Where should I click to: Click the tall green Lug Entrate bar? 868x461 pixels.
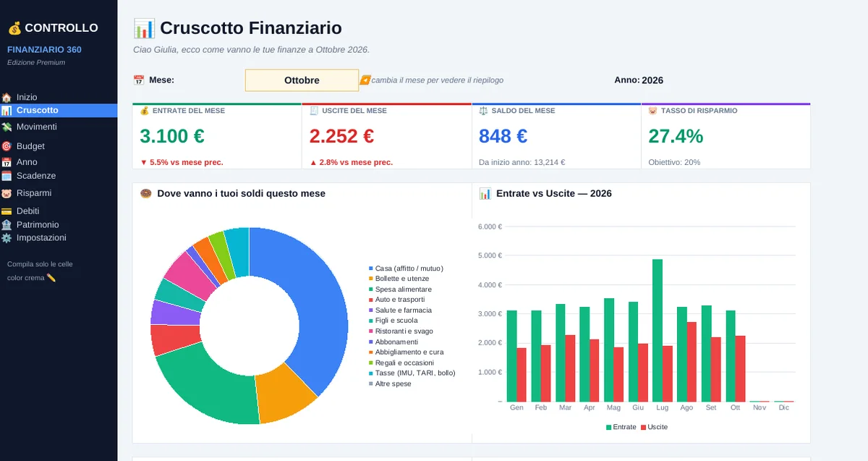click(658, 330)
